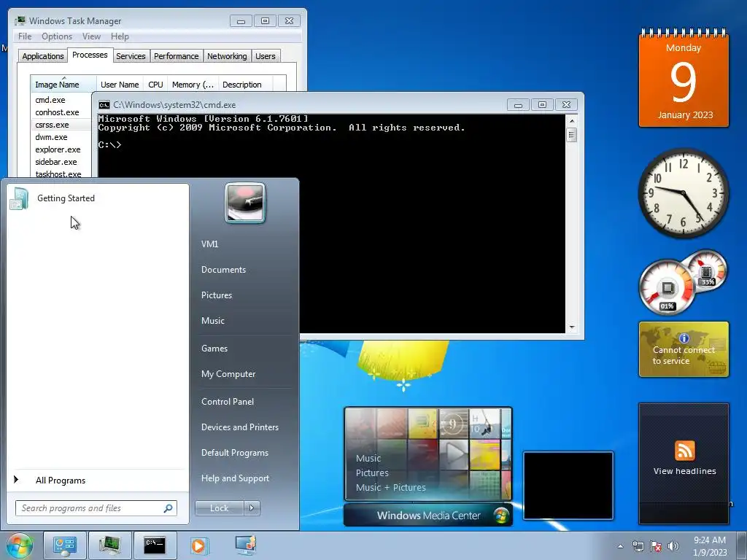
Task: Open the taskbar clock showing 9:24 AM
Action: point(709,546)
